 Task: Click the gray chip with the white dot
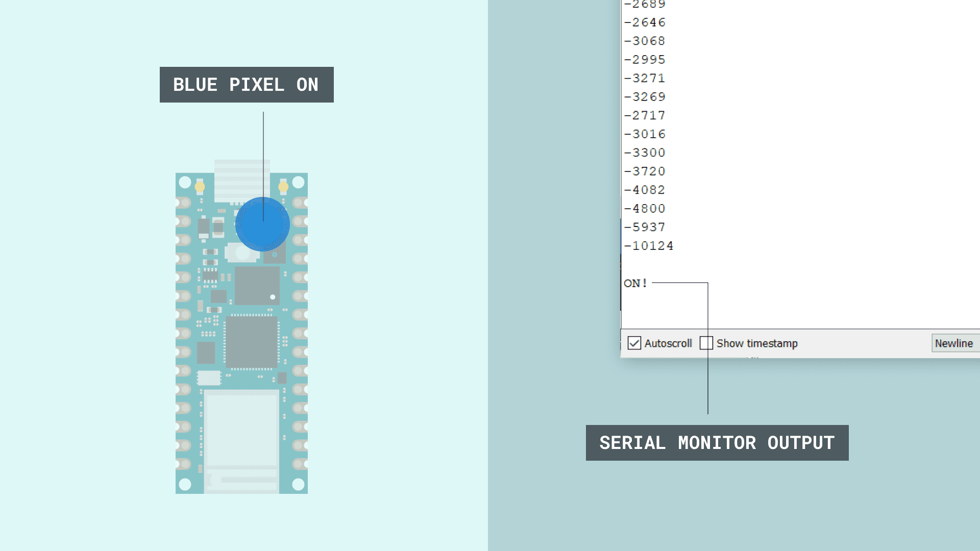coord(257,286)
